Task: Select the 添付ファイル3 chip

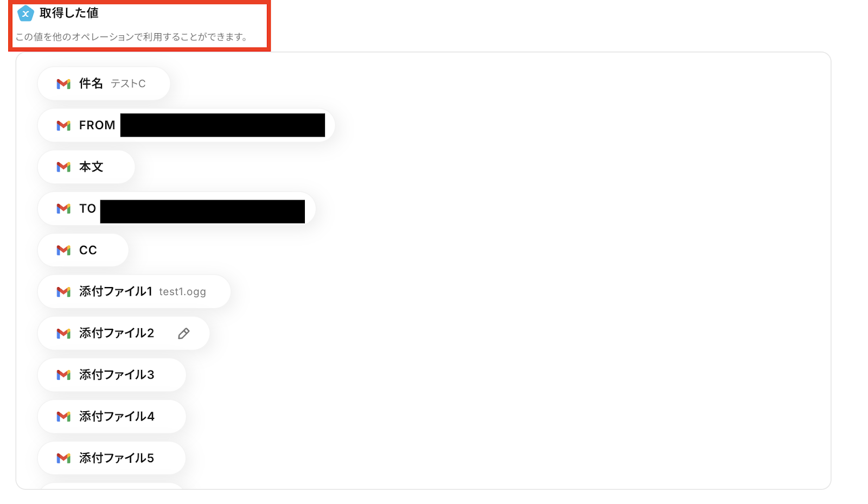Action: 112,375
